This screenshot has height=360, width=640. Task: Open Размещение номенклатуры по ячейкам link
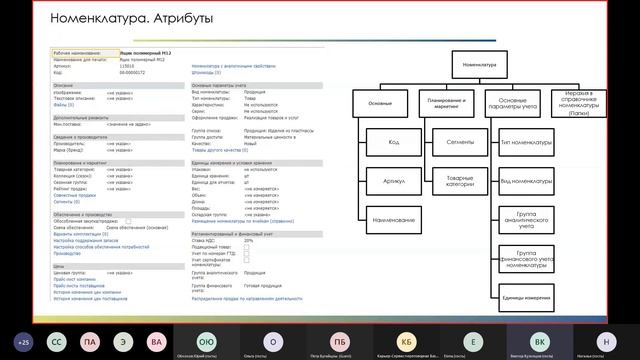click(243, 221)
